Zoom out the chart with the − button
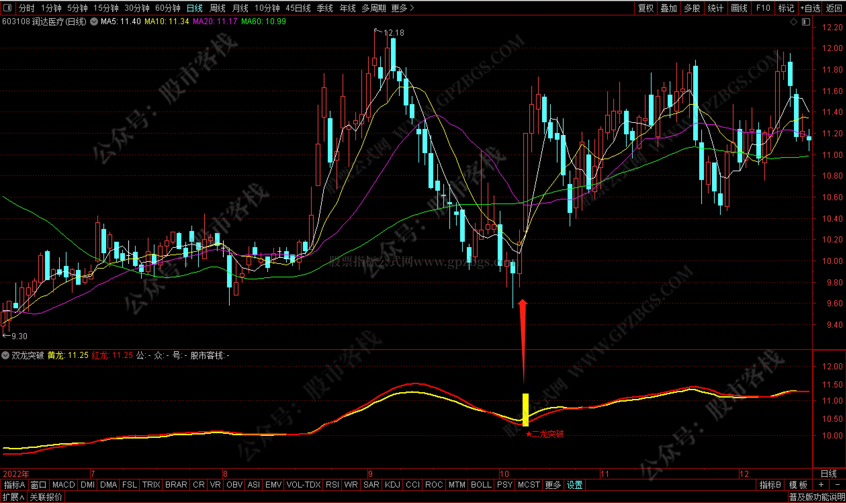 (837, 485)
